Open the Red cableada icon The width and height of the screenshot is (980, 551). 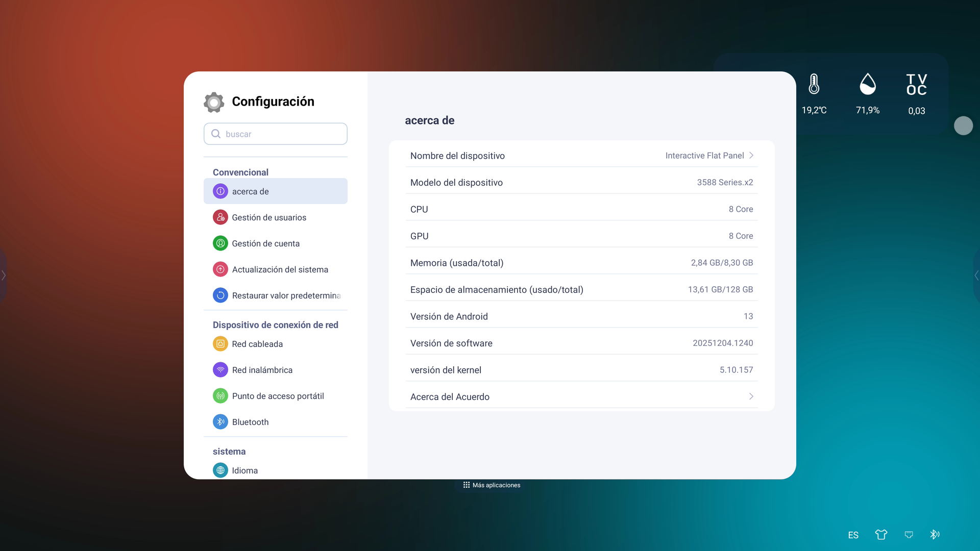point(220,344)
